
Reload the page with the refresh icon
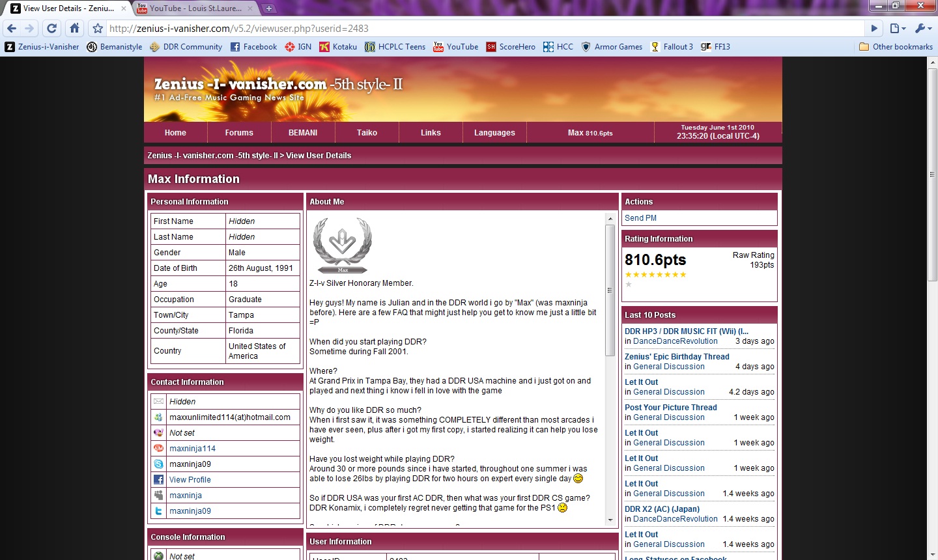point(52,28)
